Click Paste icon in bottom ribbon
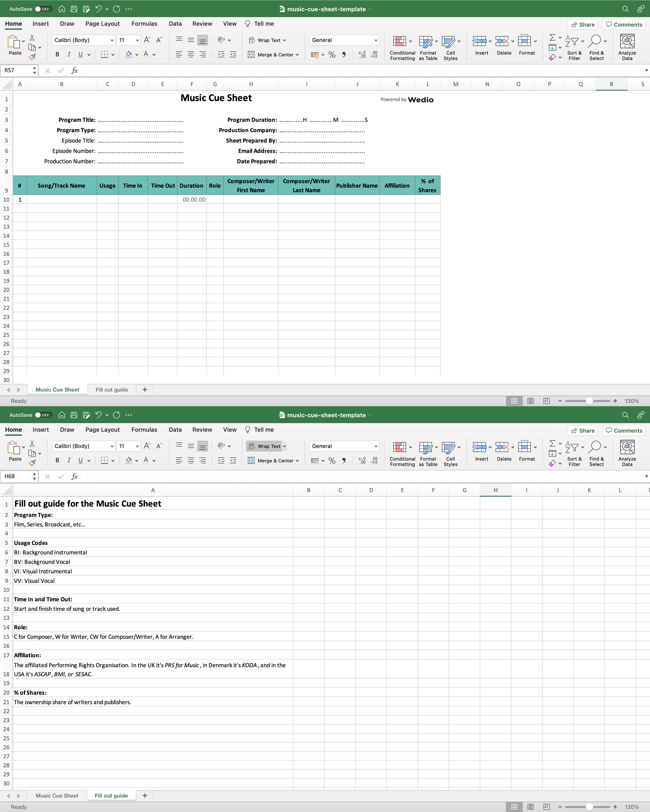 [x=13, y=448]
